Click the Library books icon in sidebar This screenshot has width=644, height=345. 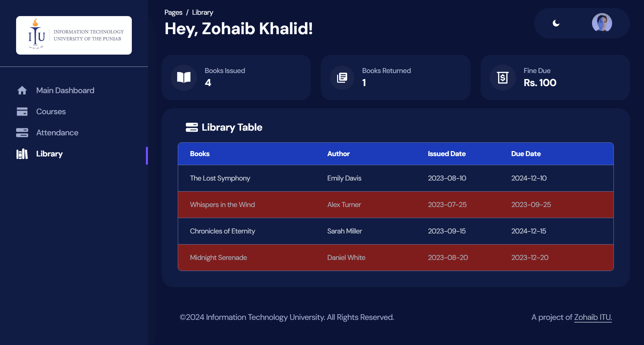(22, 154)
